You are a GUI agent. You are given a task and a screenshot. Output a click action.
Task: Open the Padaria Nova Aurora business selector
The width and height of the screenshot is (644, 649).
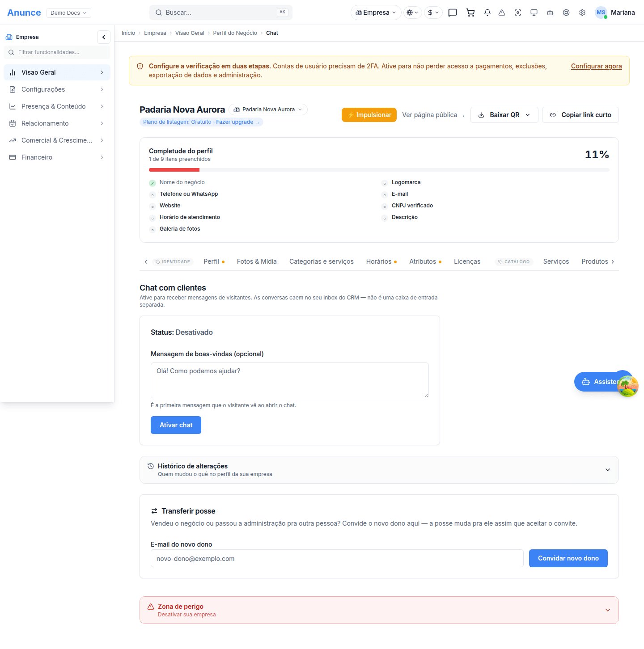coord(268,110)
